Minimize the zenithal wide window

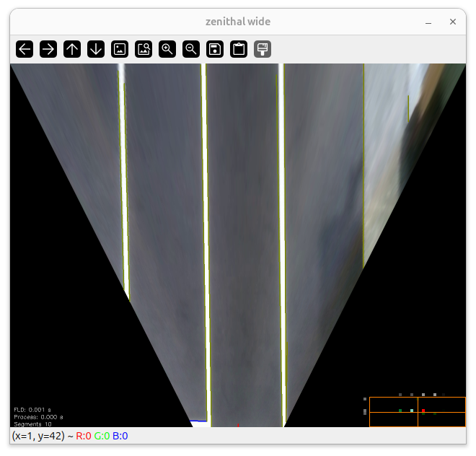428,22
